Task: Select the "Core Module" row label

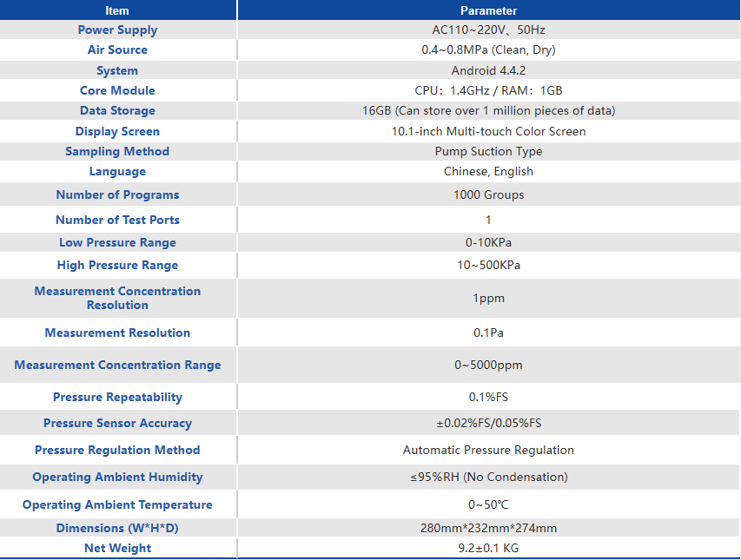Action: tap(117, 90)
